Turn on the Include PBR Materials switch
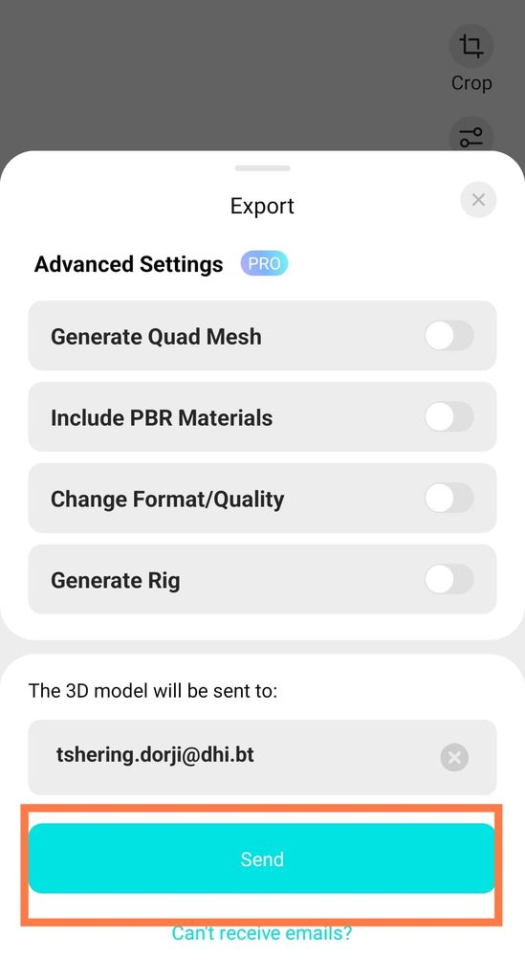 click(x=448, y=417)
